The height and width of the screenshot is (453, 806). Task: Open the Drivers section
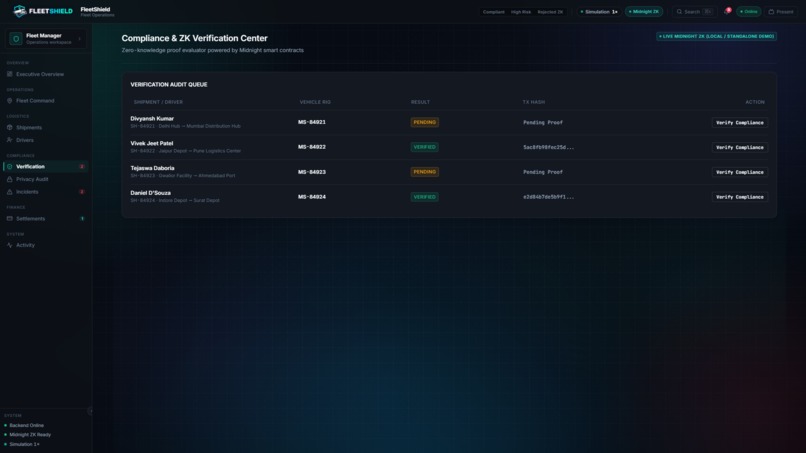(x=46, y=140)
